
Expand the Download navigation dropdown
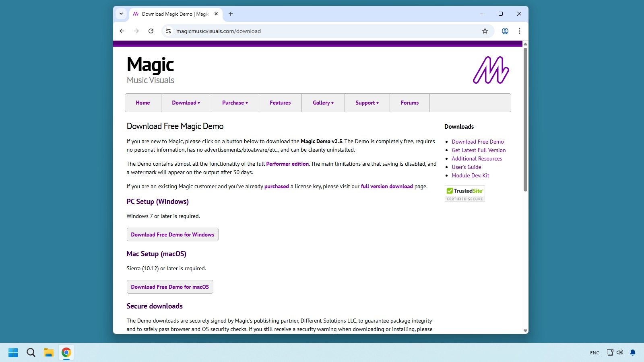pos(186,103)
